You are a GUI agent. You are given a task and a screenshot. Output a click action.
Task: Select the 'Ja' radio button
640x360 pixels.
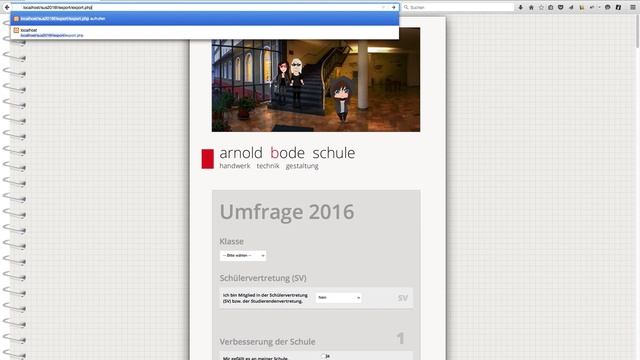click(323, 356)
